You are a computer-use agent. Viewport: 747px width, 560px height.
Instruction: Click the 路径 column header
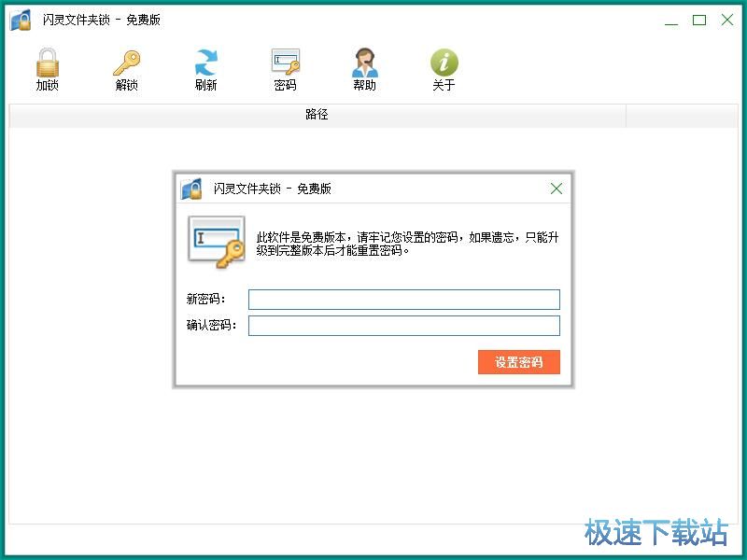click(317, 115)
